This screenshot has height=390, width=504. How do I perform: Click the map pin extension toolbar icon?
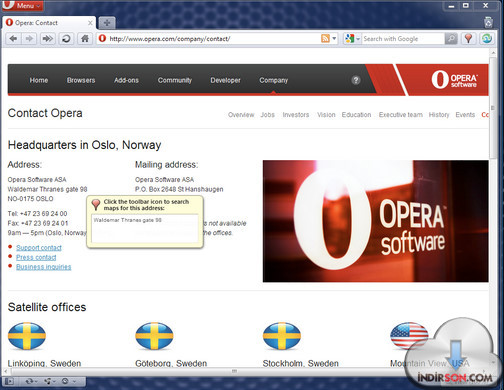click(468, 39)
